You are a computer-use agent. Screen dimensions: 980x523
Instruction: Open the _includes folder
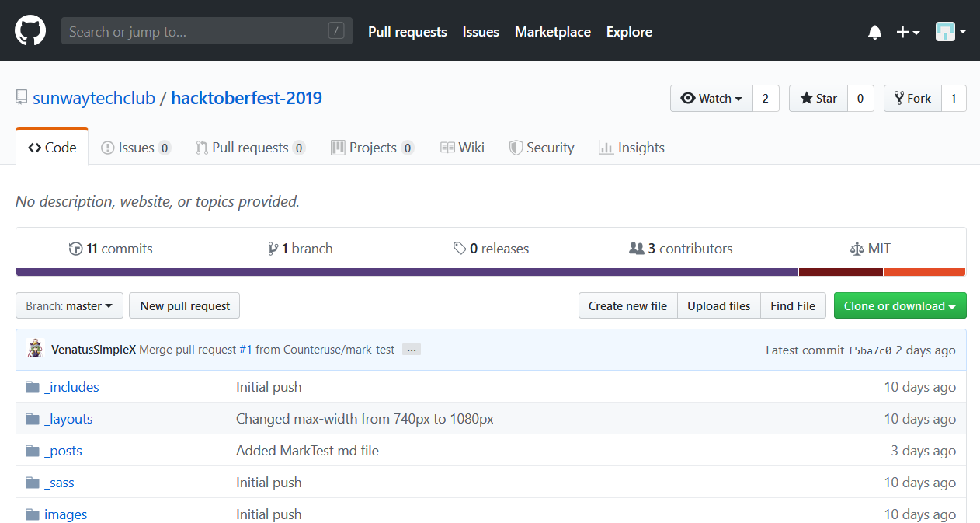(71, 387)
